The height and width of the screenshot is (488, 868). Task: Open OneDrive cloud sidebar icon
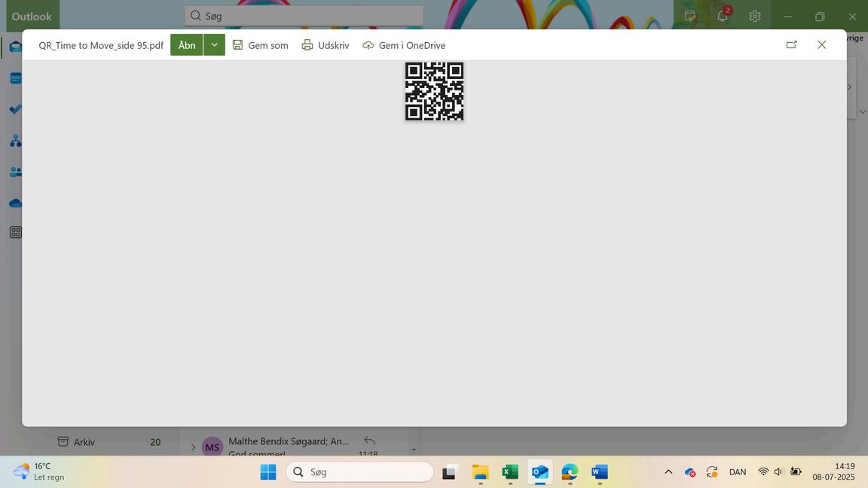pyautogui.click(x=16, y=203)
